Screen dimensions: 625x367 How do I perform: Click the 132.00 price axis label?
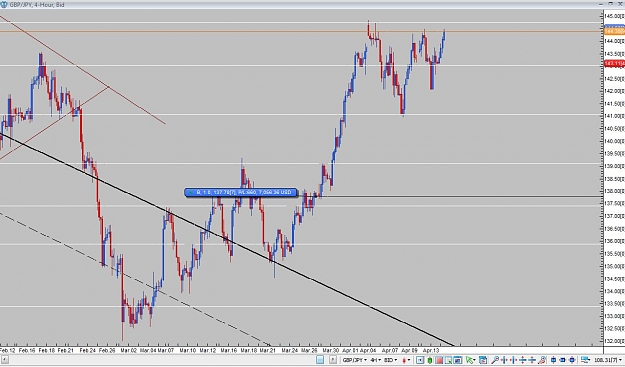click(614, 341)
